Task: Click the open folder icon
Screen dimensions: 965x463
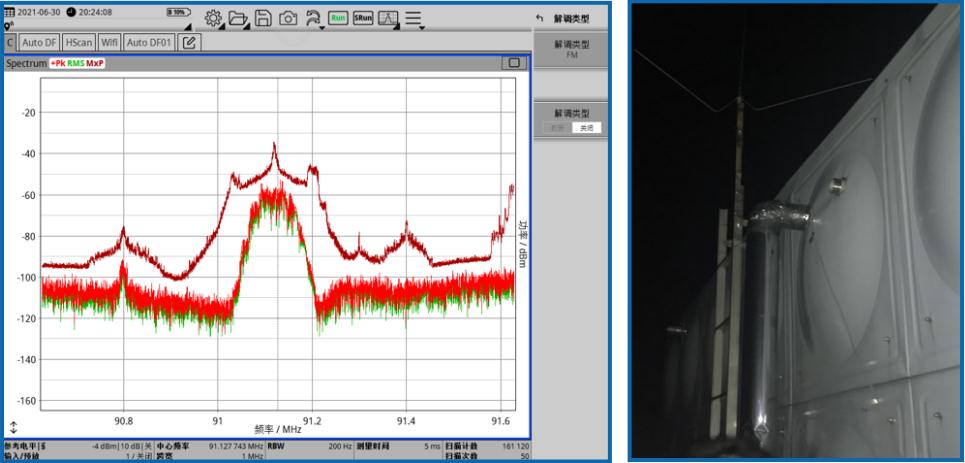Action: [238, 18]
